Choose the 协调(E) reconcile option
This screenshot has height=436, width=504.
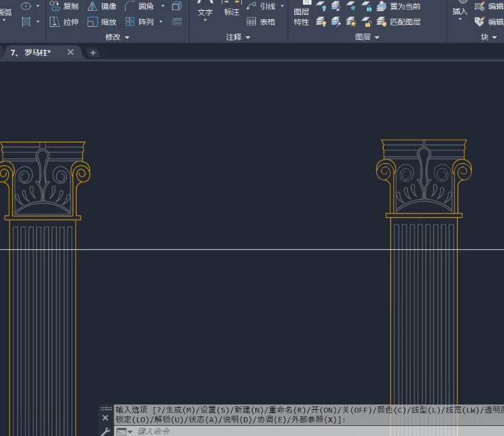pyautogui.click(x=272, y=419)
